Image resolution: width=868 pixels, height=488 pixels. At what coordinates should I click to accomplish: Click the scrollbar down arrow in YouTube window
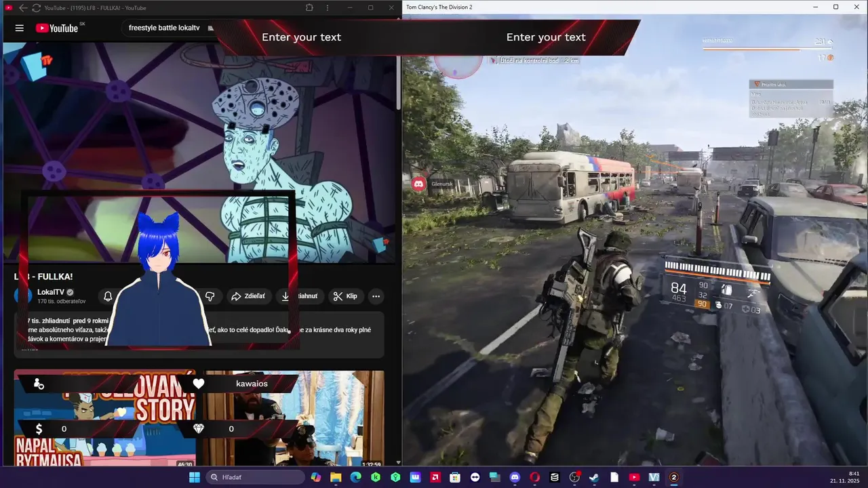pyautogui.click(x=398, y=462)
